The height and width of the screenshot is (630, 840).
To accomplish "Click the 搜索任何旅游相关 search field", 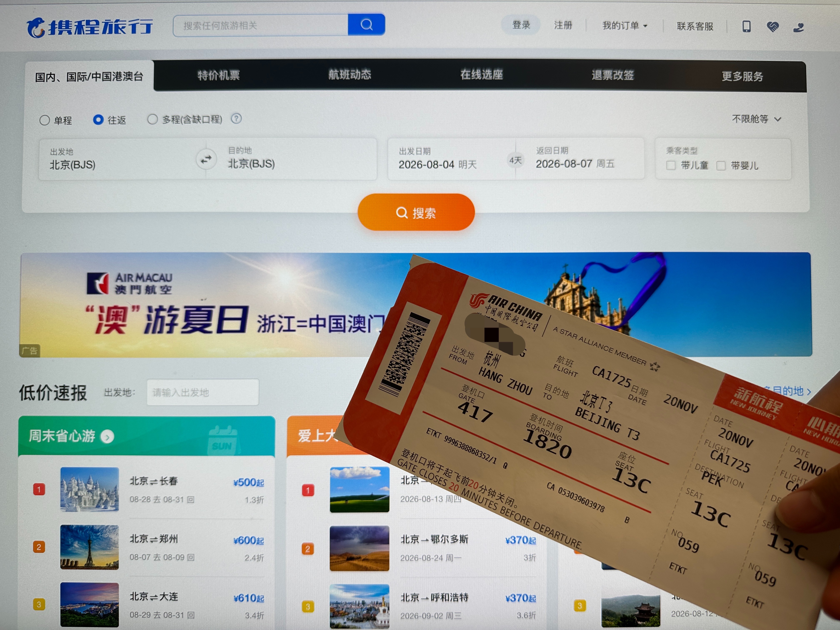I will coord(261,25).
